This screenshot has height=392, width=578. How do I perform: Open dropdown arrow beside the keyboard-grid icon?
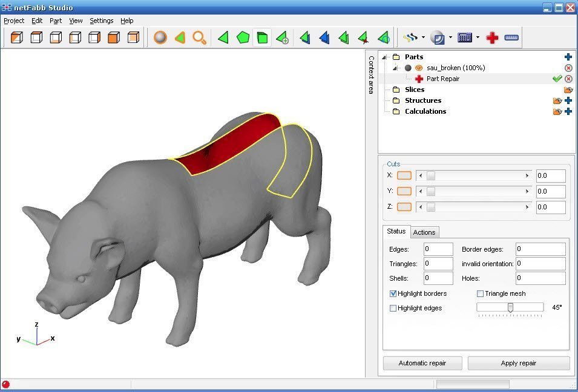478,38
